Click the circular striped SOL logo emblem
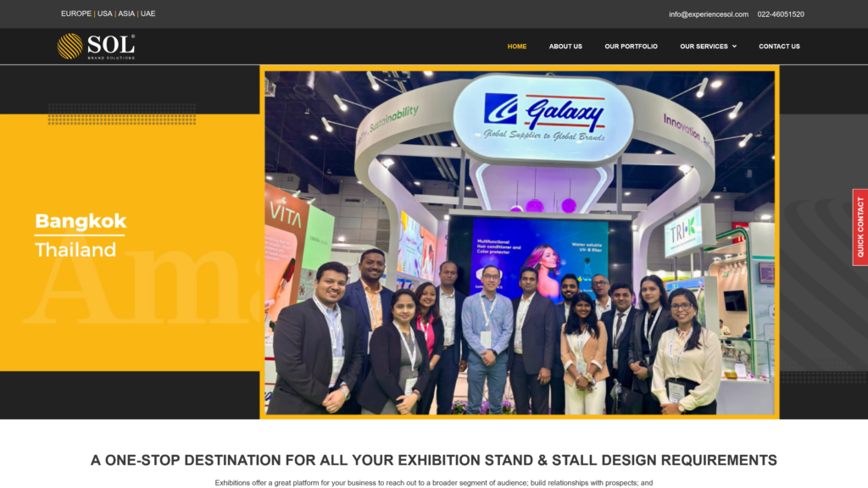868x488 pixels. (x=70, y=47)
